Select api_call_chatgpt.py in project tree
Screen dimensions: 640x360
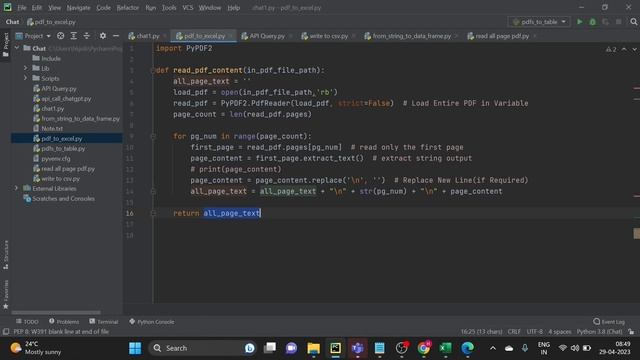coord(62,98)
